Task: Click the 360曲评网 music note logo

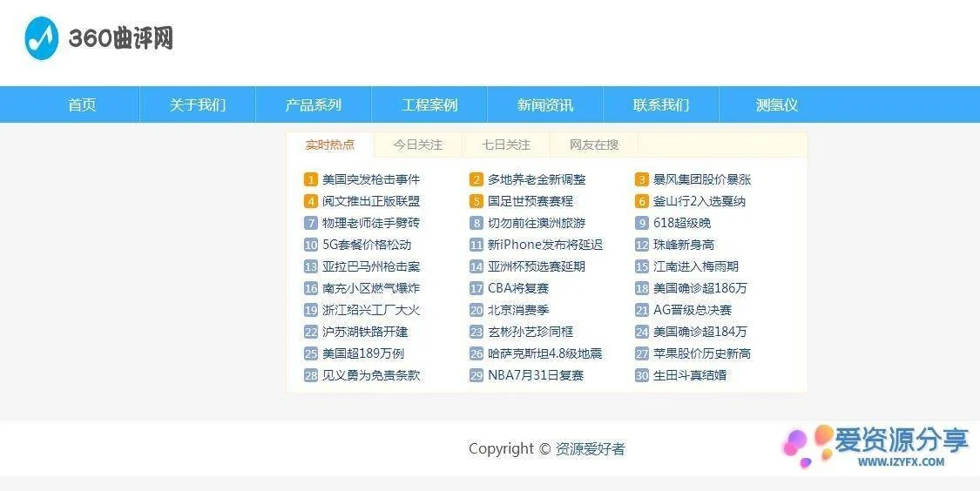Action: (41, 38)
